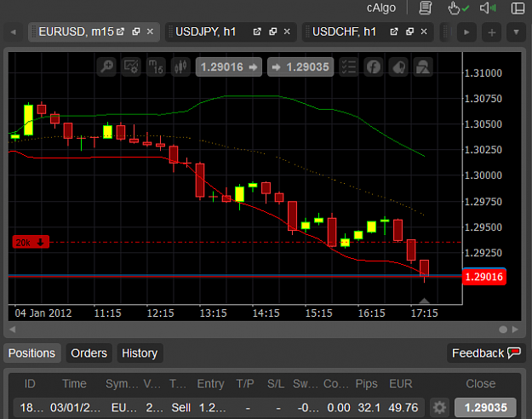Close the USDCHF, h1 tab
The width and height of the screenshot is (532, 419).
click(424, 32)
